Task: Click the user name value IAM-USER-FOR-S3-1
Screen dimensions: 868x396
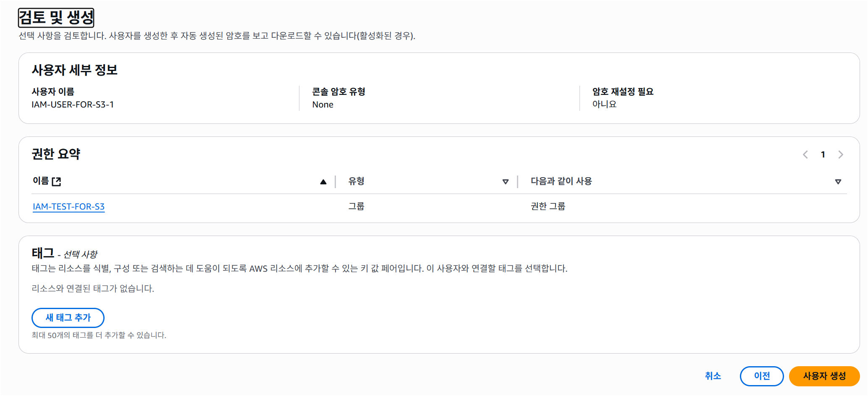Action: tap(73, 105)
